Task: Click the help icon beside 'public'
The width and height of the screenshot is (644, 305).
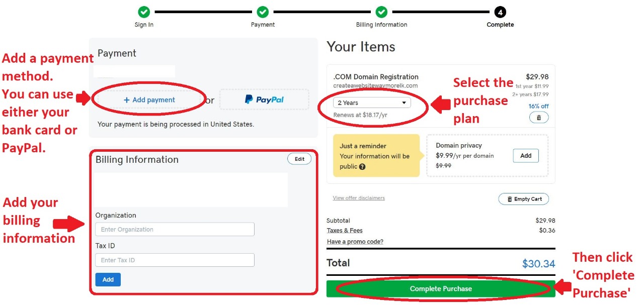Action: pos(362,167)
